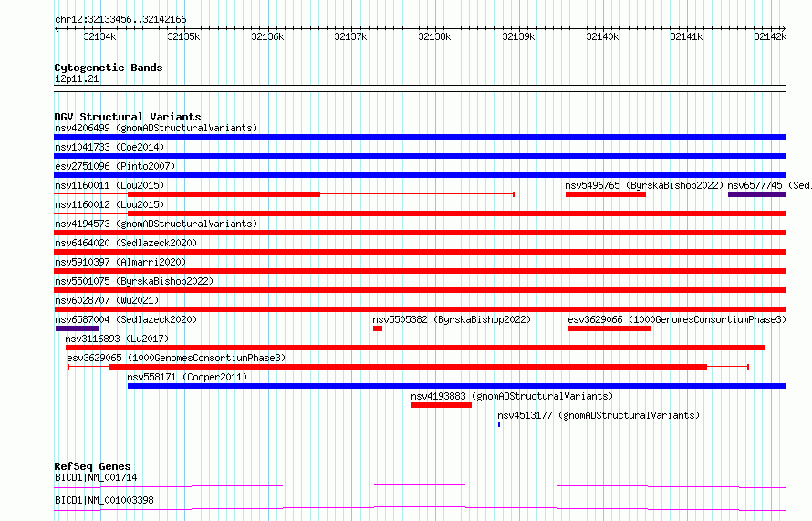This screenshot has height=521, width=812.
Task: Click the red bar under nsv4193883
Action: (x=442, y=405)
